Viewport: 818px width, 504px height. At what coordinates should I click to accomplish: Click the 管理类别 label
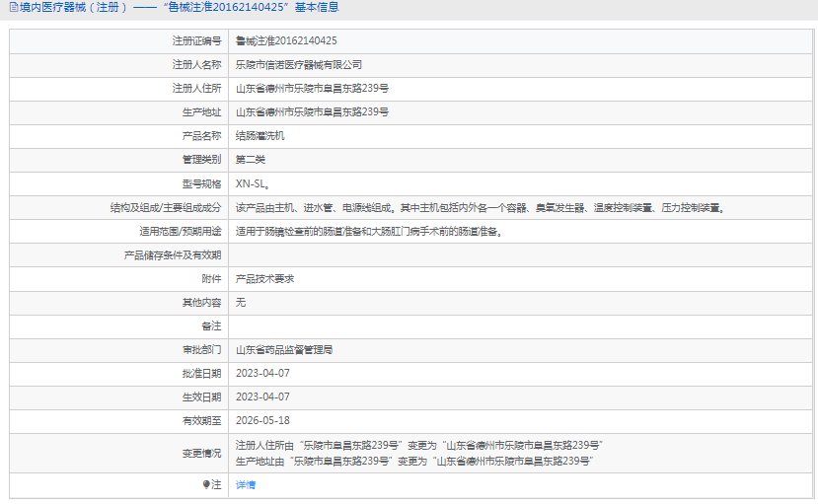(x=202, y=160)
